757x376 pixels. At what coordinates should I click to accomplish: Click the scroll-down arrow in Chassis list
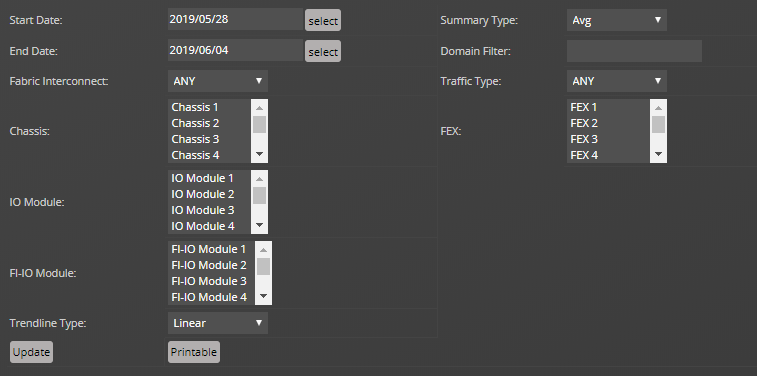click(x=259, y=154)
